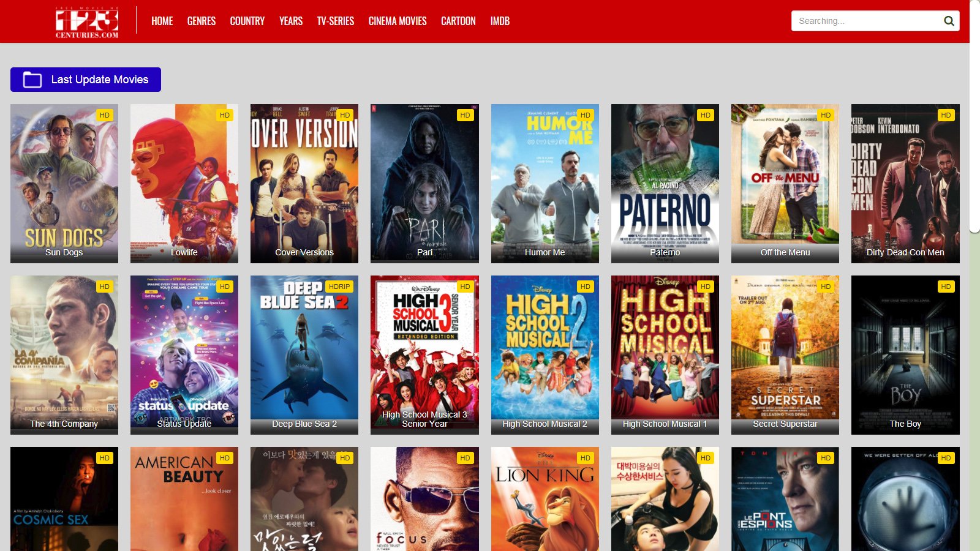Image resolution: width=980 pixels, height=551 pixels.
Task: Click the 'Sun Dogs' title caption
Action: click(x=64, y=252)
